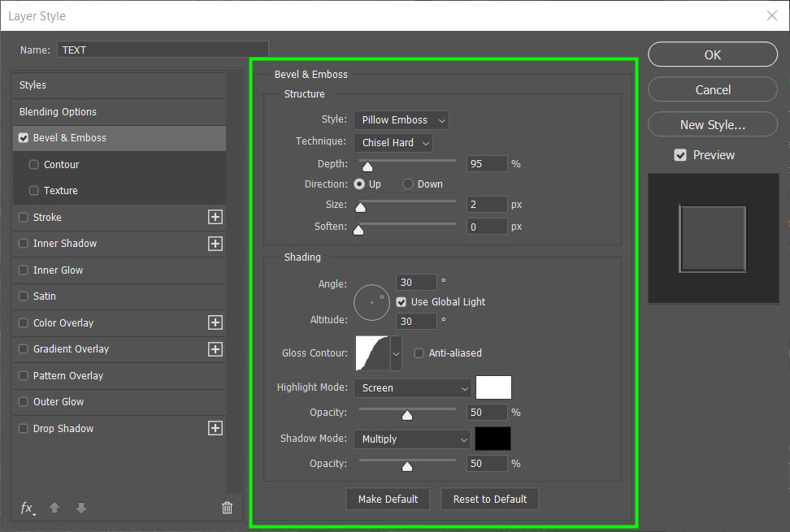This screenshot has height=532, width=790.
Task: Open the Styles section
Action: coord(119,85)
